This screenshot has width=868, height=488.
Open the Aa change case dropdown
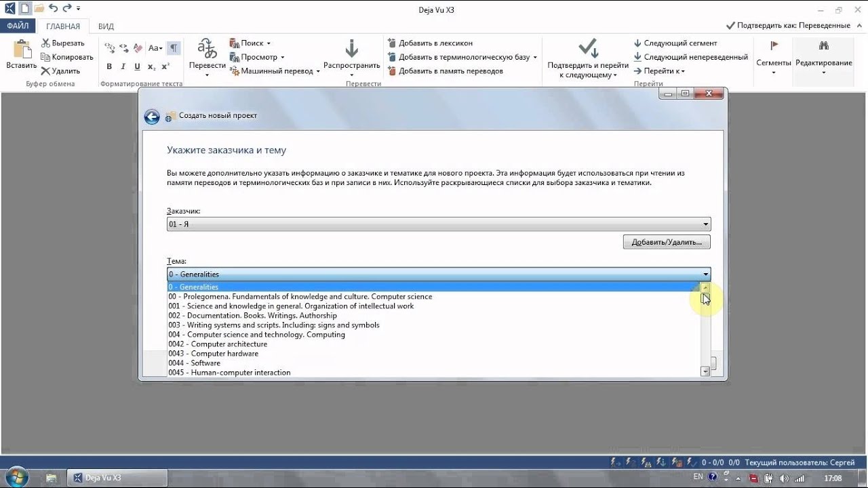pyautogui.click(x=155, y=47)
